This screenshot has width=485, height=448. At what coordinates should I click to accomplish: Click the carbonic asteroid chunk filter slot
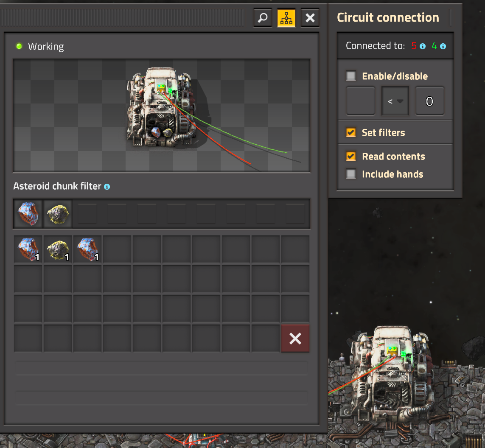[x=58, y=214]
